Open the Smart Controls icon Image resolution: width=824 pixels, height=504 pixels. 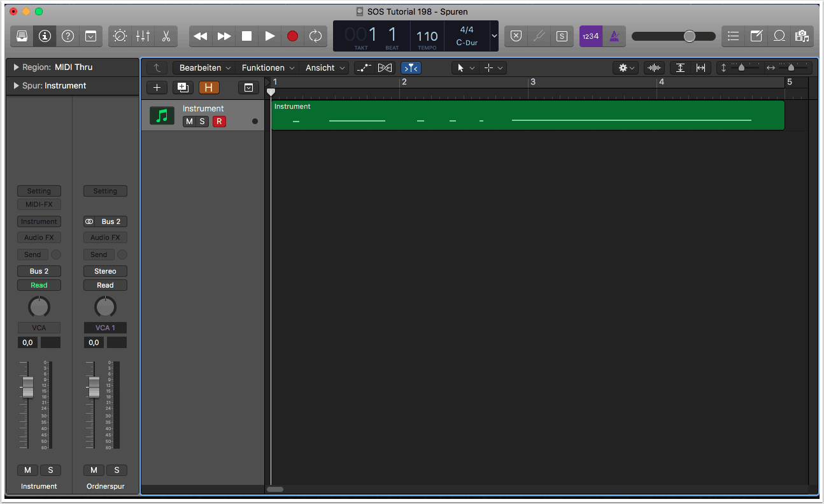[120, 36]
